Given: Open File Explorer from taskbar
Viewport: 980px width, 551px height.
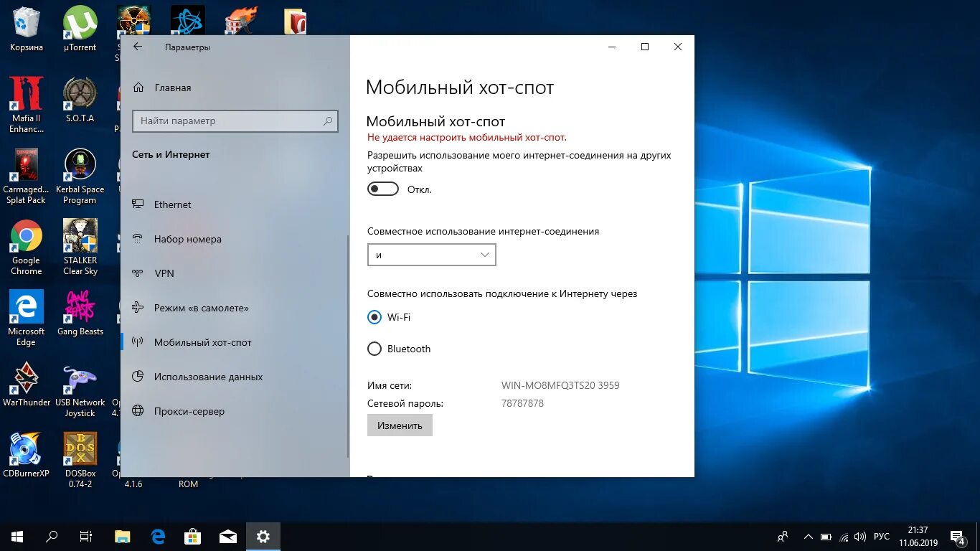Looking at the screenshot, I should tap(123, 536).
